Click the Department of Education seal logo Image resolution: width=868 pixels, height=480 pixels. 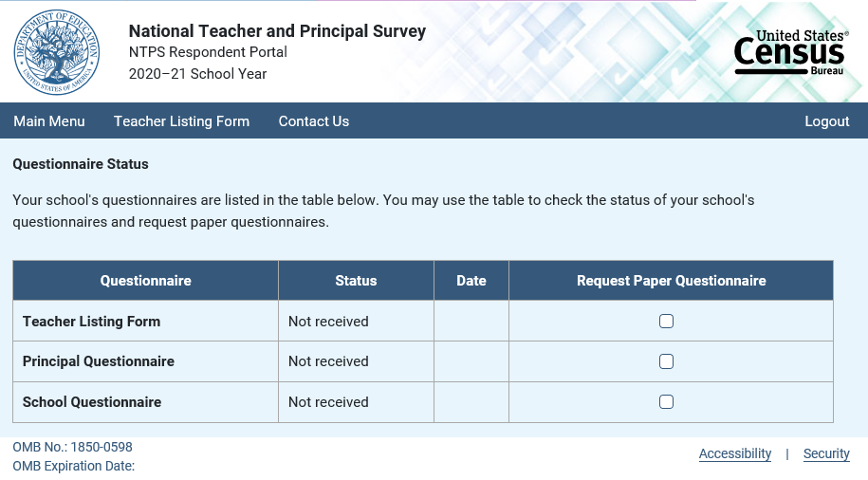click(x=56, y=52)
